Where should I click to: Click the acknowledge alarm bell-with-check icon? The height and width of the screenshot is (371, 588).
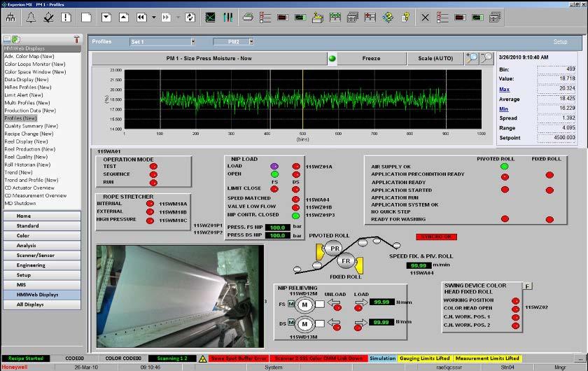48,17
